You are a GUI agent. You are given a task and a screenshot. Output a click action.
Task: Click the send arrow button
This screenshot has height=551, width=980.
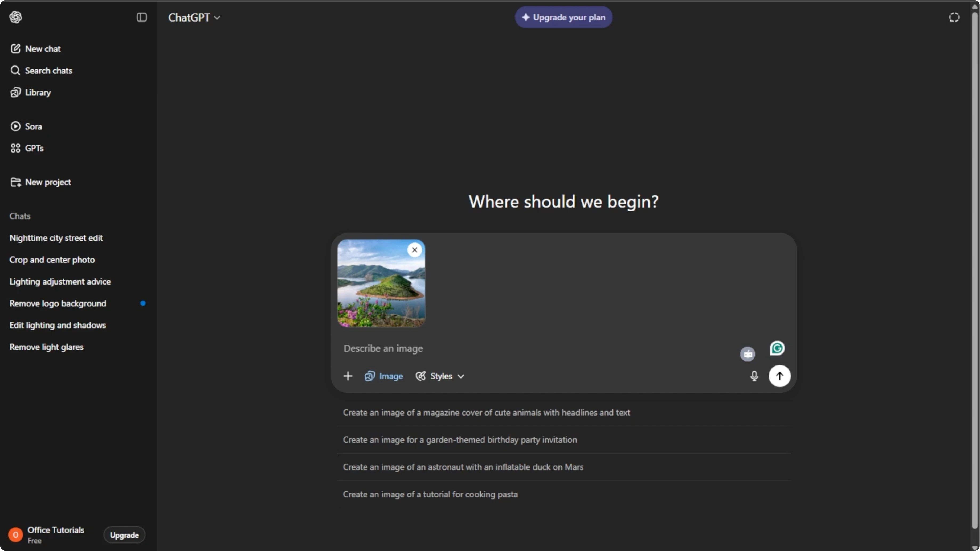779,376
